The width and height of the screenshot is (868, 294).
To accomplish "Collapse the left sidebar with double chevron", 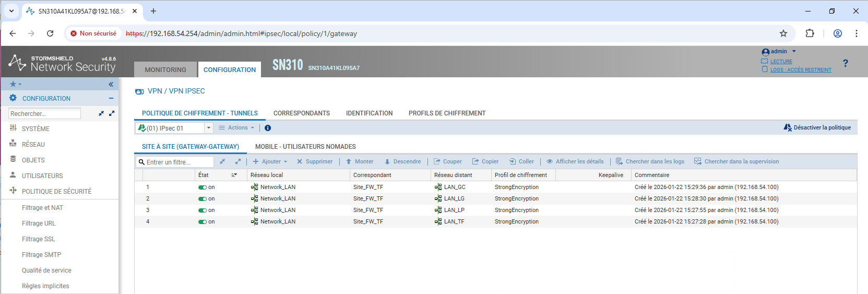I will click(x=111, y=84).
